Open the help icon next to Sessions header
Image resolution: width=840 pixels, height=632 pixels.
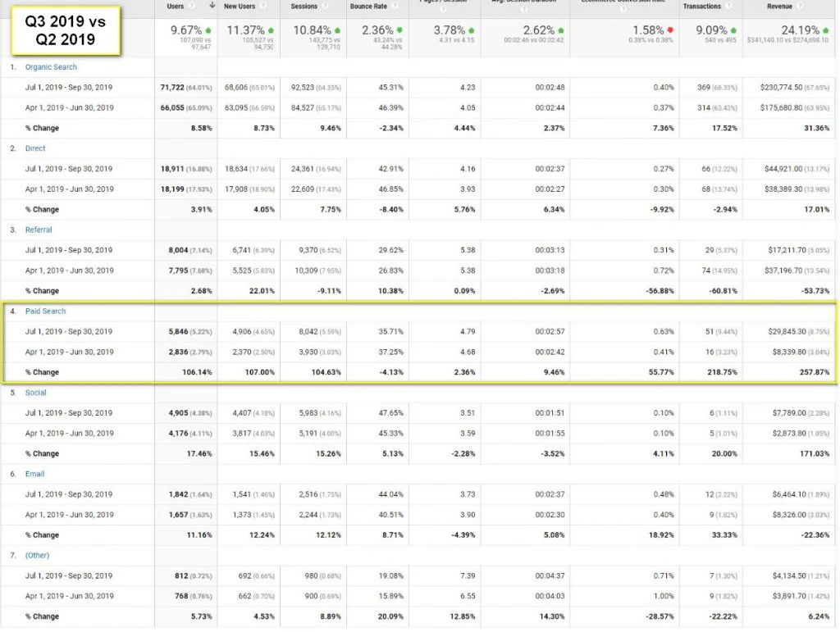325,6
